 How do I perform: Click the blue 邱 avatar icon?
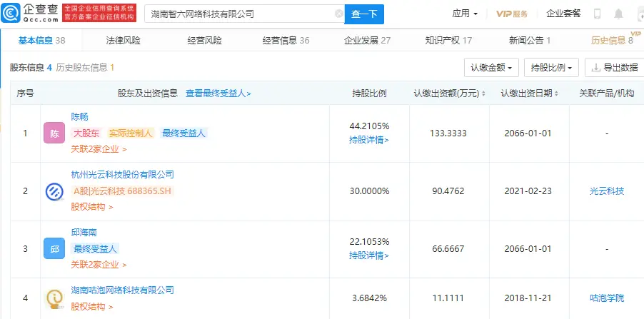tap(54, 249)
